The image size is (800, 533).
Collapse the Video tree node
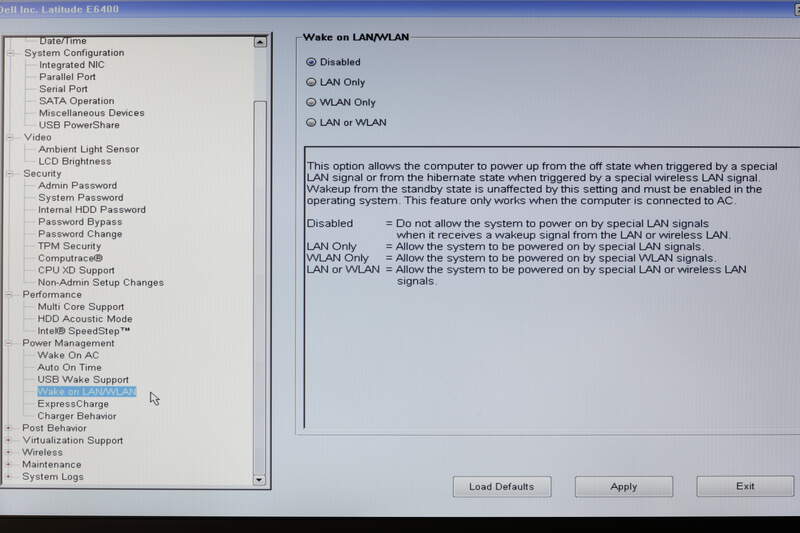click(10, 137)
